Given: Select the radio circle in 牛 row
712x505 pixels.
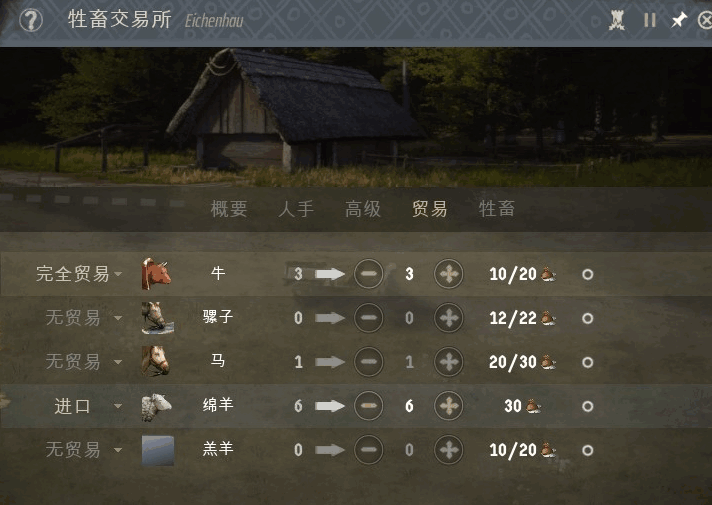Looking at the screenshot, I should pos(588,274).
